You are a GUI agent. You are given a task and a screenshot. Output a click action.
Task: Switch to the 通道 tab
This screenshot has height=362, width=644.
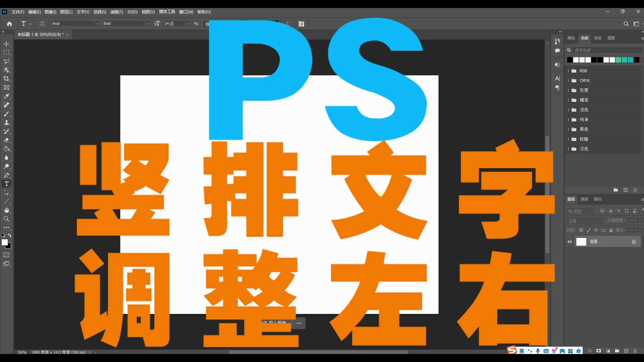[x=584, y=199]
